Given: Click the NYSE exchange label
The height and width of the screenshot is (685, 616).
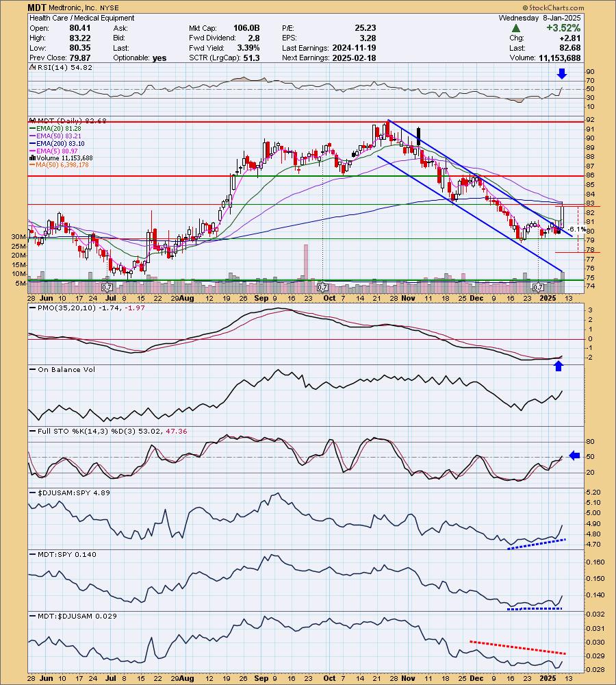Looking at the screenshot, I should point(110,8).
